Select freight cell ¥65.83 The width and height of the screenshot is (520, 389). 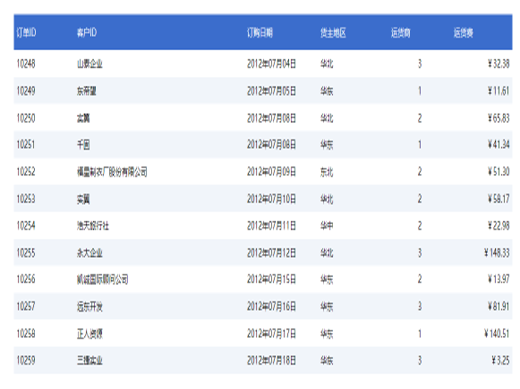click(499, 118)
